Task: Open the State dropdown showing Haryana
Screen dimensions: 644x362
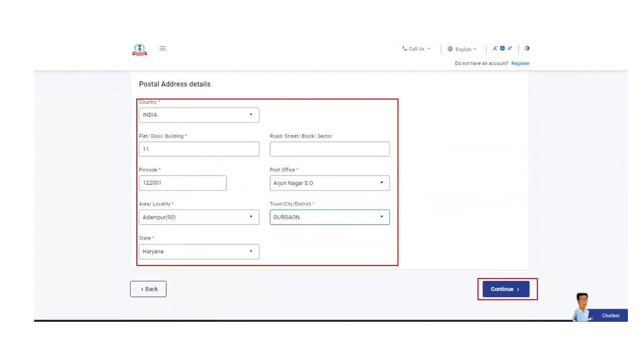Action: (x=199, y=251)
